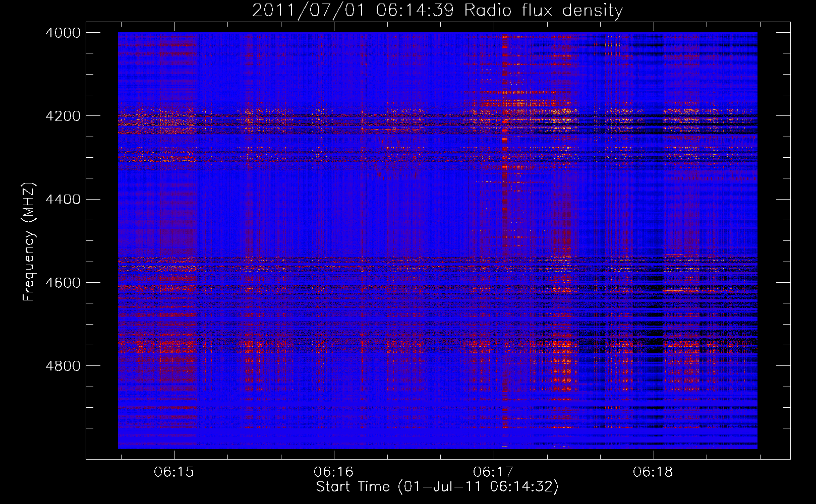Click the plot title '2011/07/01 06:14:39 Radio flux density'
The image size is (816, 504).
[x=437, y=10]
